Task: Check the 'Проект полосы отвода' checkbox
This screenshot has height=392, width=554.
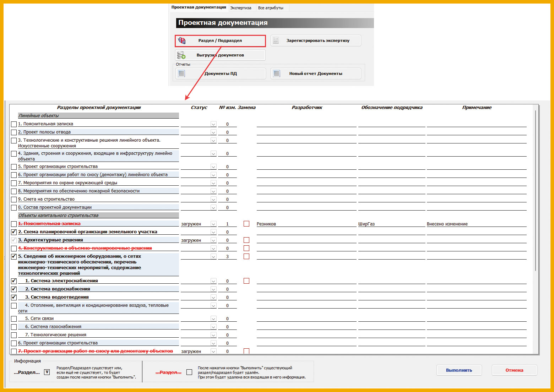Action: click(14, 132)
